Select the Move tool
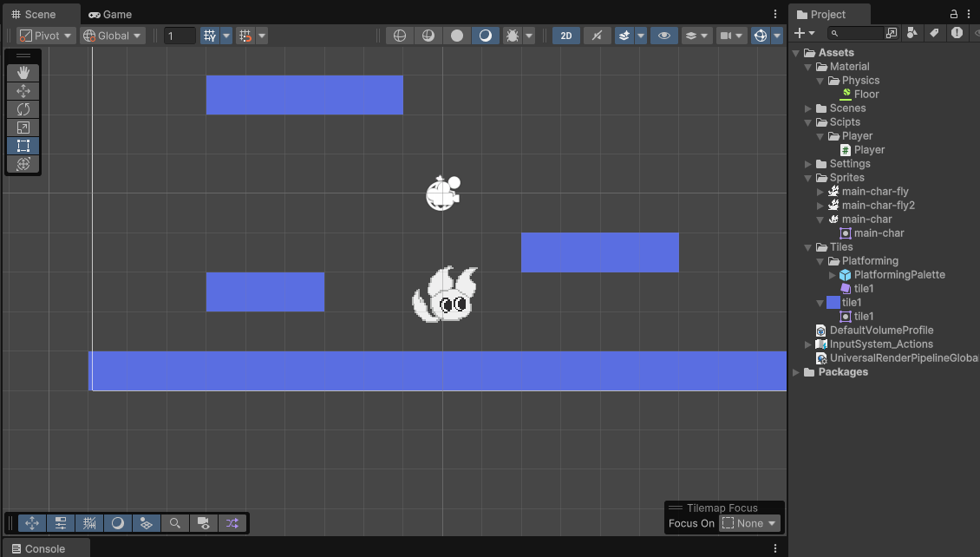The image size is (980, 557). point(23,91)
